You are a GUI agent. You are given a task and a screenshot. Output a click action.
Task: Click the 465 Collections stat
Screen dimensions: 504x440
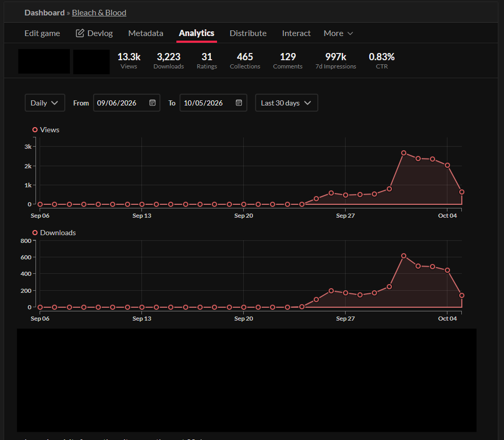tap(245, 61)
